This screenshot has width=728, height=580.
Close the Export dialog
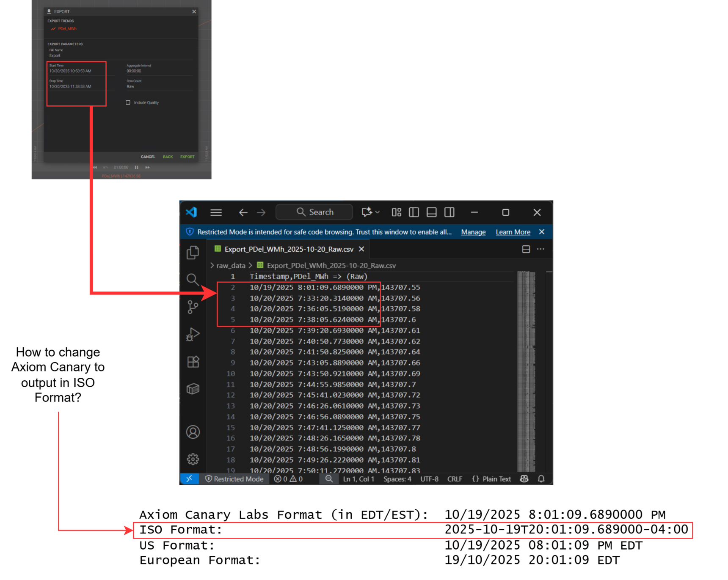(x=194, y=11)
